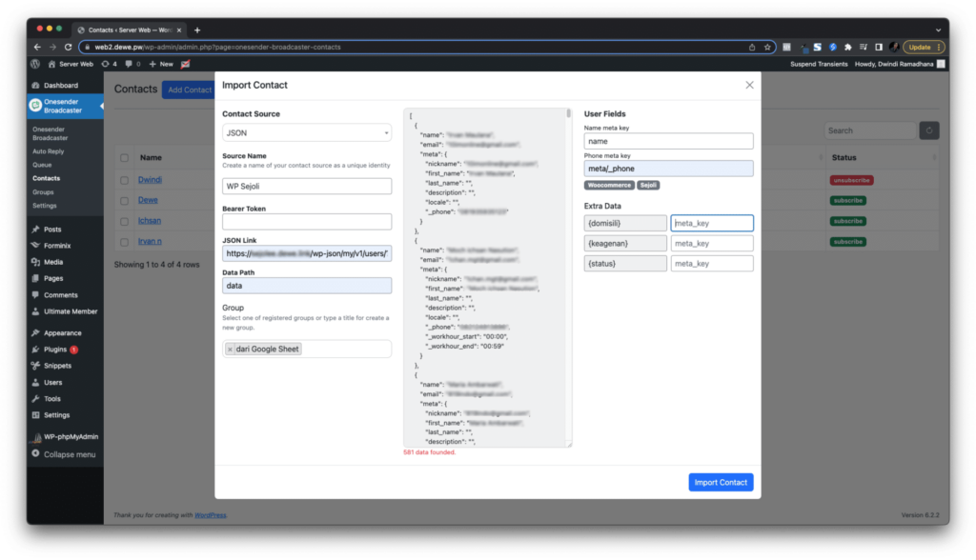Go to Auto Reply submenu item

click(x=48, y=151)
